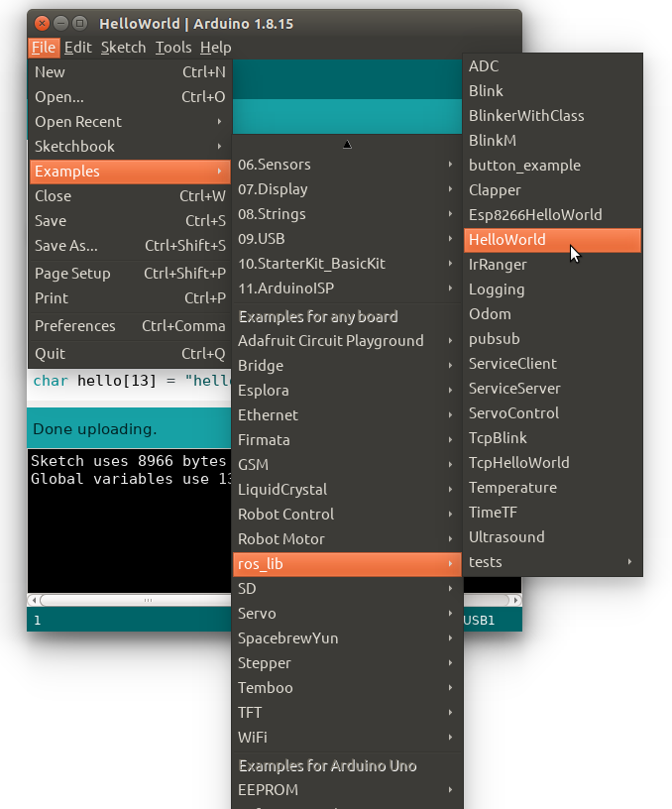Expand Sketchbook submenu

click(130, 147)
